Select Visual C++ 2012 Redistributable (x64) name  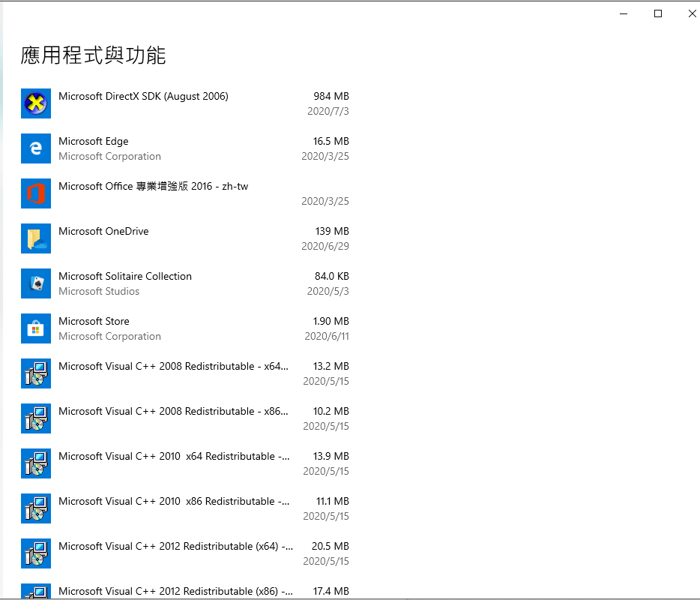click(176, 547)
